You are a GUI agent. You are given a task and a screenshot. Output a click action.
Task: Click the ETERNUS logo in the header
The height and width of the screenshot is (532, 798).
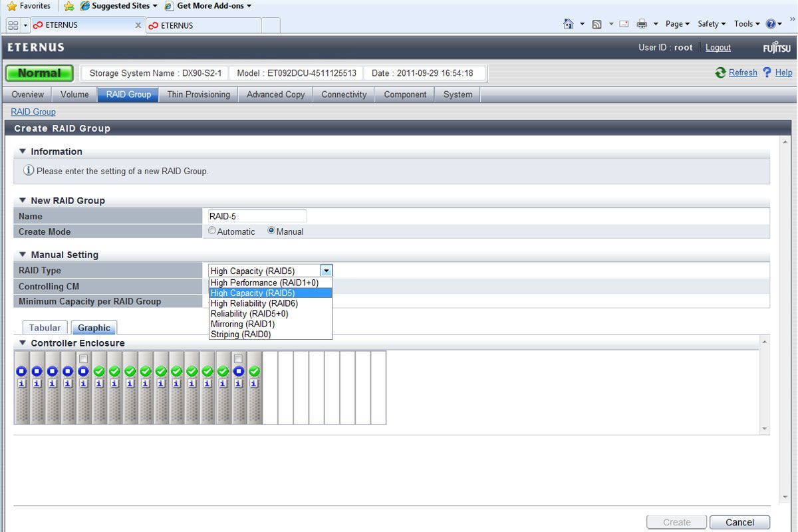[36, 48]
